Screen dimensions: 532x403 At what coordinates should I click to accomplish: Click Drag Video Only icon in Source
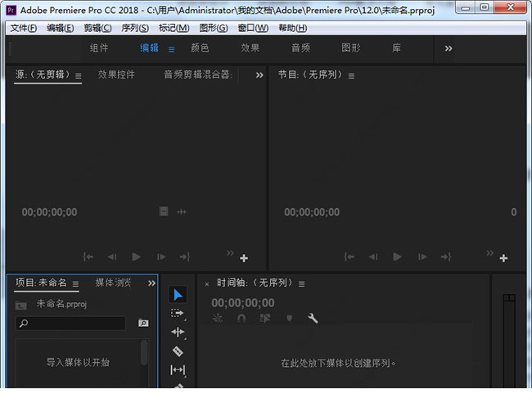click(164, 211)
